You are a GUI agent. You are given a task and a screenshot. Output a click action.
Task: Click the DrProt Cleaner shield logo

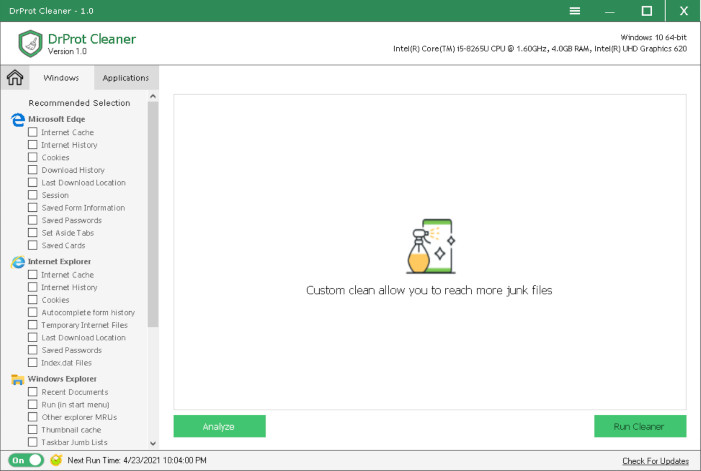pyautogui.click(x=30, y=44)
